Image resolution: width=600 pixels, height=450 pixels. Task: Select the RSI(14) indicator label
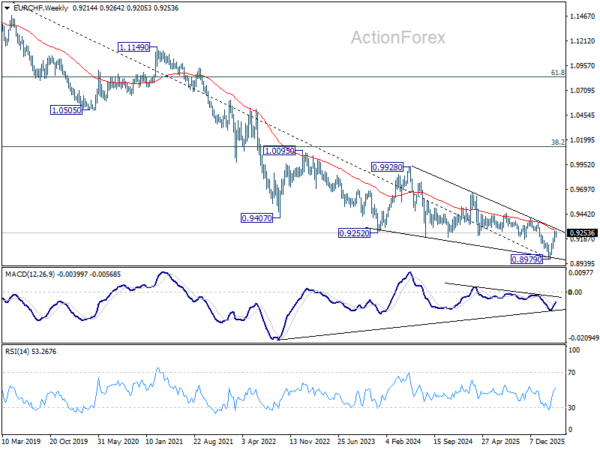point(15,351)
